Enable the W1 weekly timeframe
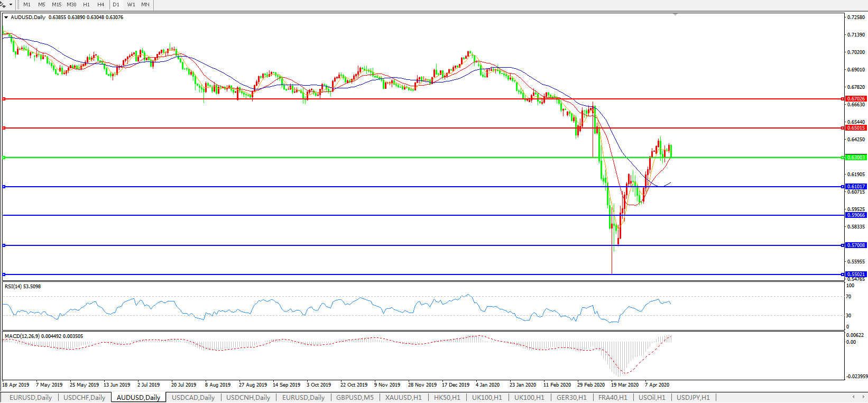The image size is (868, 403). pos(131,4)
